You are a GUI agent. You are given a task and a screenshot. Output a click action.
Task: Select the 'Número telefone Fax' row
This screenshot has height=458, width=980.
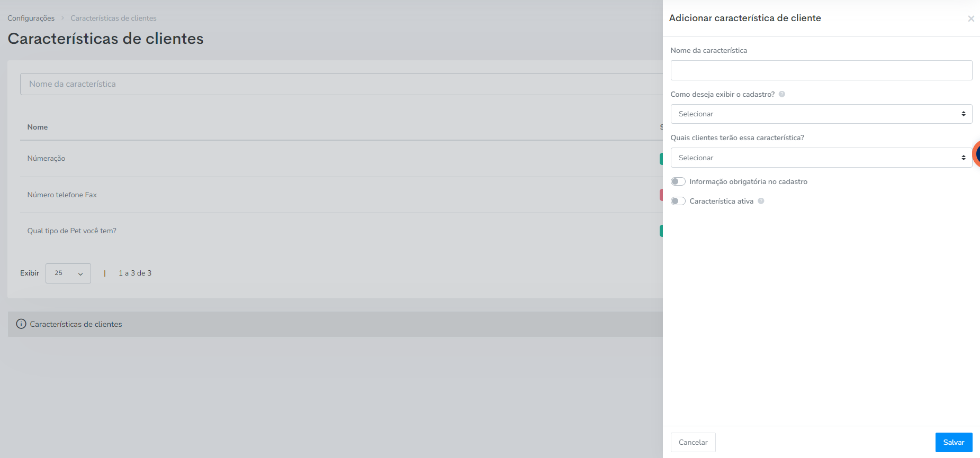coord(341,195)
